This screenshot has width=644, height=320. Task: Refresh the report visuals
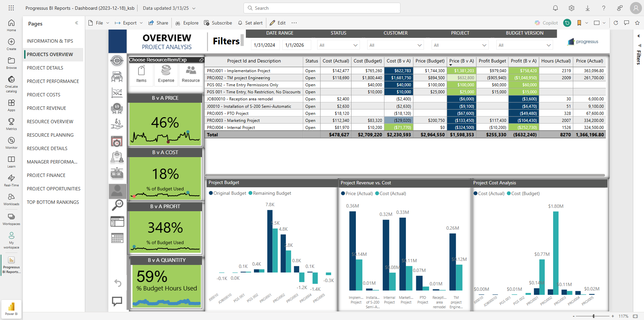coord(616,23)
